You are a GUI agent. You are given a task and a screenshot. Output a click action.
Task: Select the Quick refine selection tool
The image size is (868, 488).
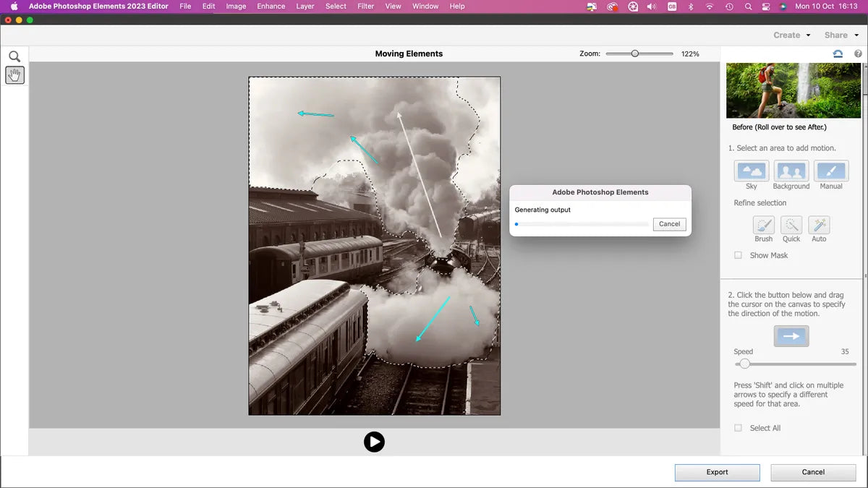pos(791,225)
